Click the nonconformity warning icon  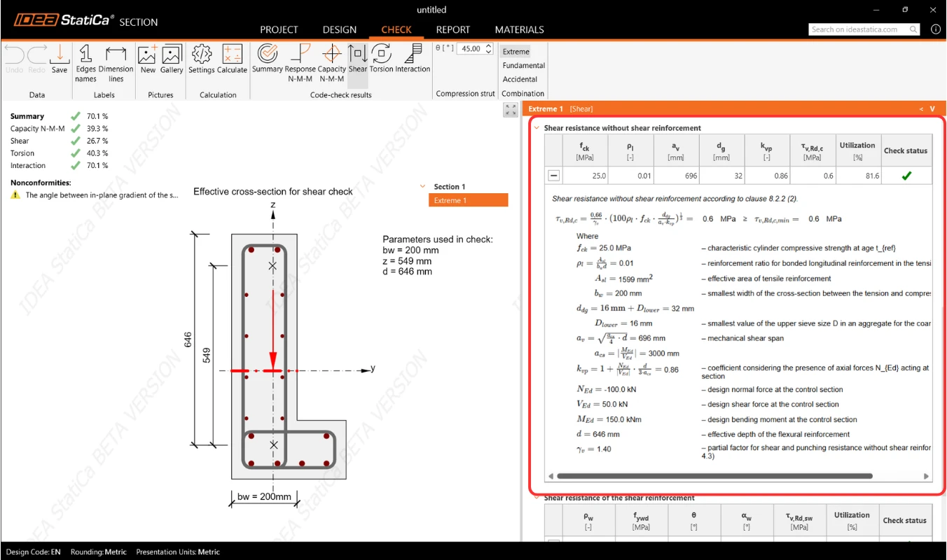pos(15,195)
